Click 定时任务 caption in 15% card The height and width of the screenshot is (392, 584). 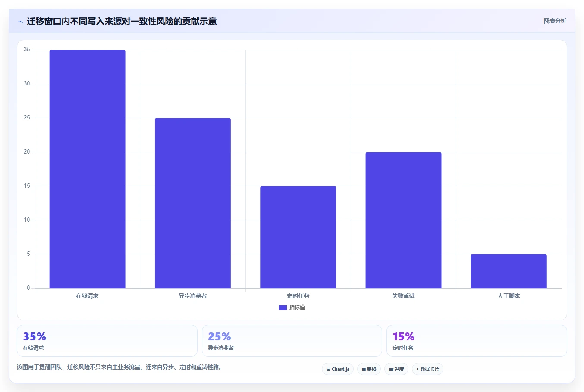click(x=403, y=348)
